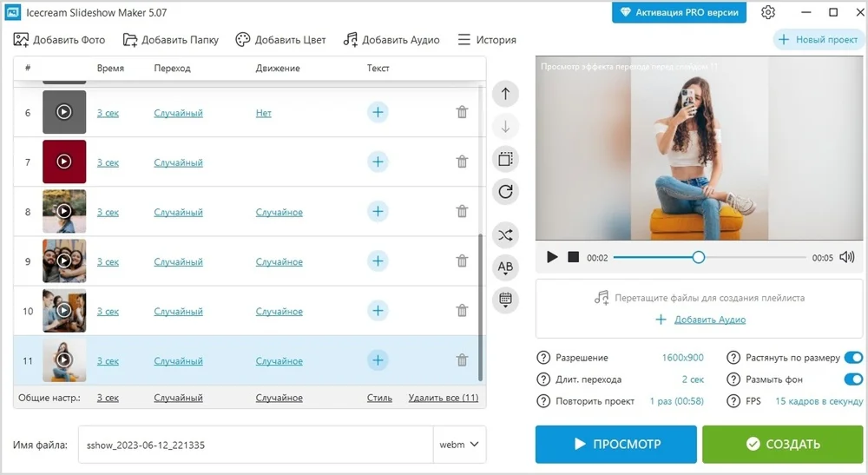868x475 pixels.
Task: Set general transition Случайный in Общие настр.
Action: (178, 398)
